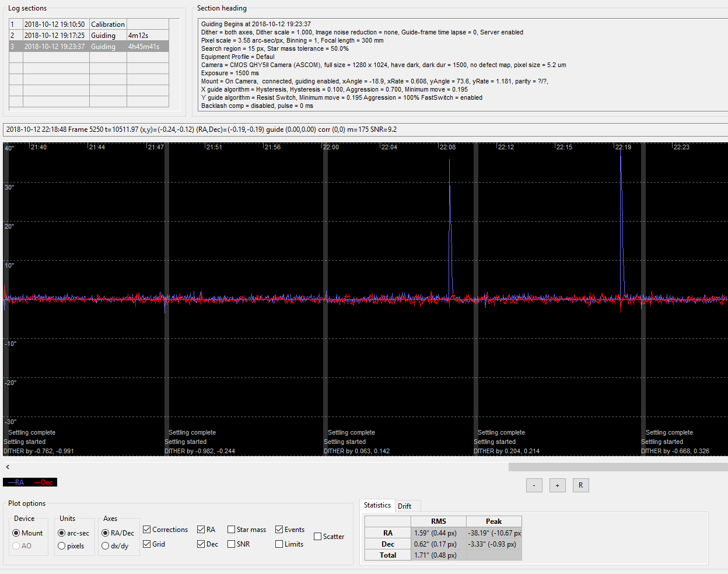728x574 pixels.
Task: Toggle the Corrections checkbox
Action: tap(147, 530)
